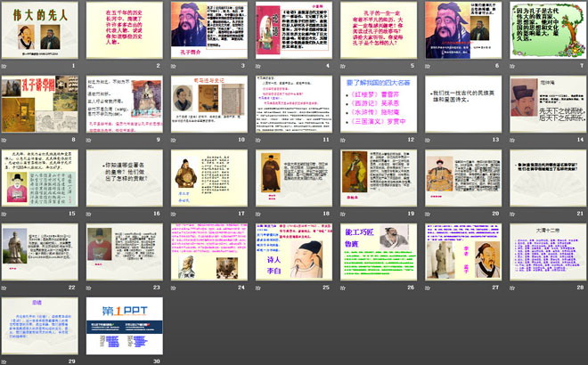588x365 pixels.
Task: Select slide 2 with red intro text
Action: click(x=125, y=30)
